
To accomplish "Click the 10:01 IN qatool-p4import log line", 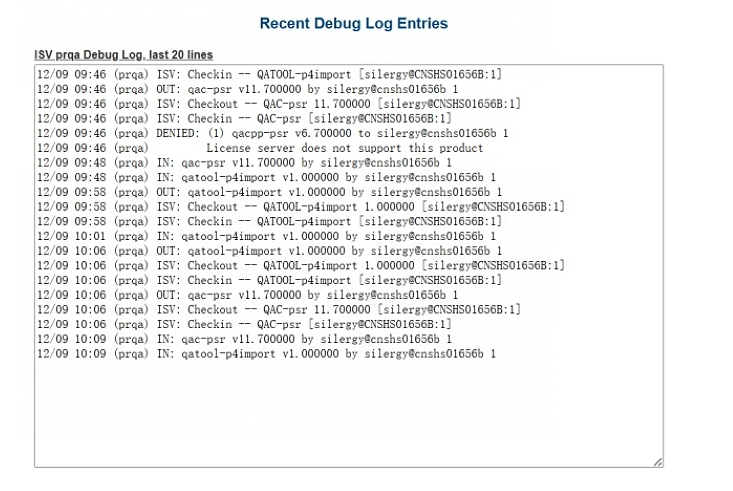I will [265, 236].
